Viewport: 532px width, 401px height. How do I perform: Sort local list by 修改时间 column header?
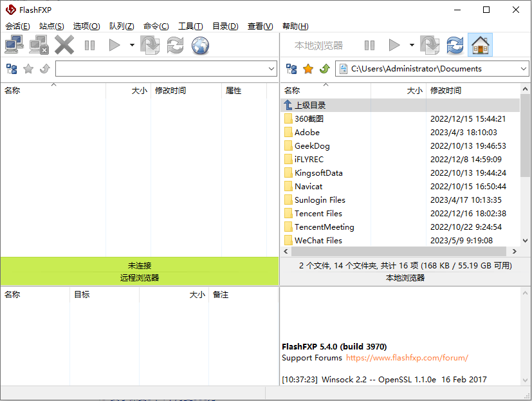point(473,91)
